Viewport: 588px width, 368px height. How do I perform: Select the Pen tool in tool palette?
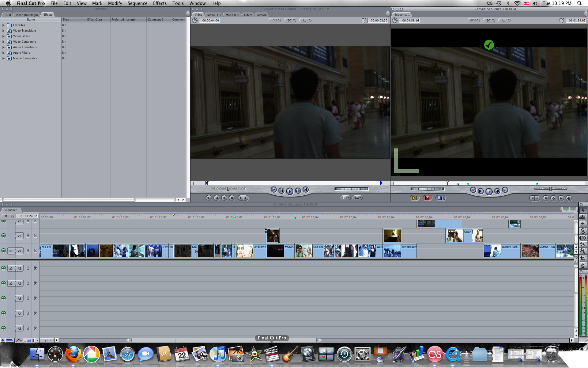coord(583,265)
